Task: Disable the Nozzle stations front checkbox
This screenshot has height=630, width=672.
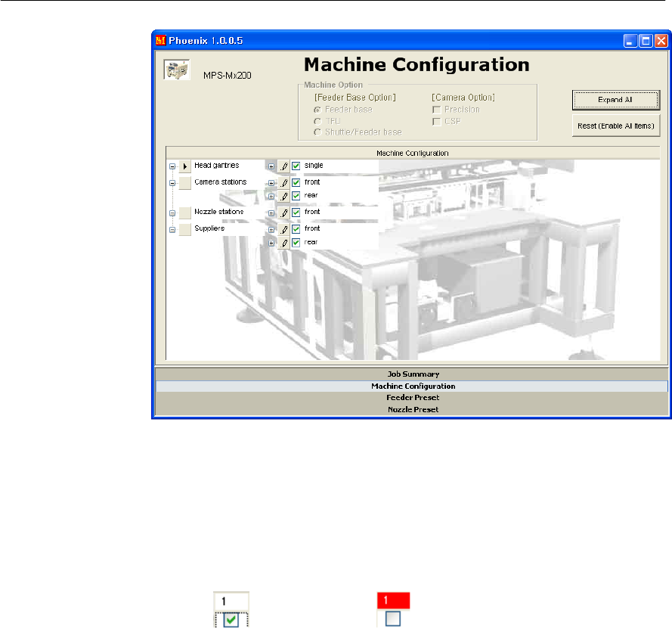Action: [296, 213]
